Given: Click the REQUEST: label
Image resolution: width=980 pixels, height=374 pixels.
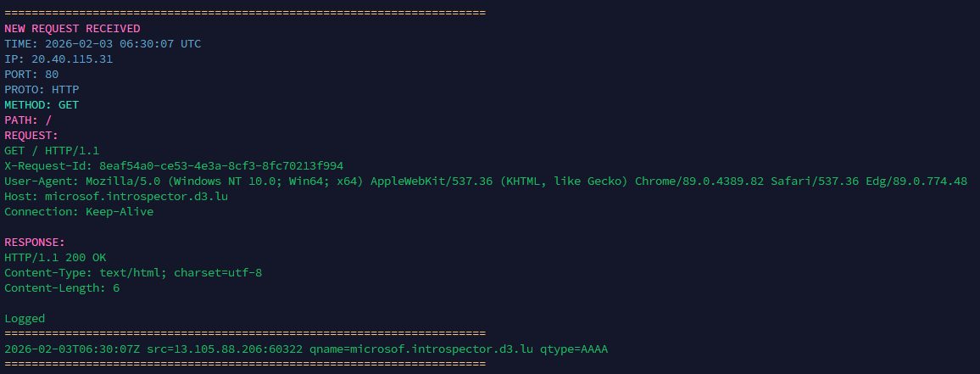Looking at the screenshot, I should point(31,135).
